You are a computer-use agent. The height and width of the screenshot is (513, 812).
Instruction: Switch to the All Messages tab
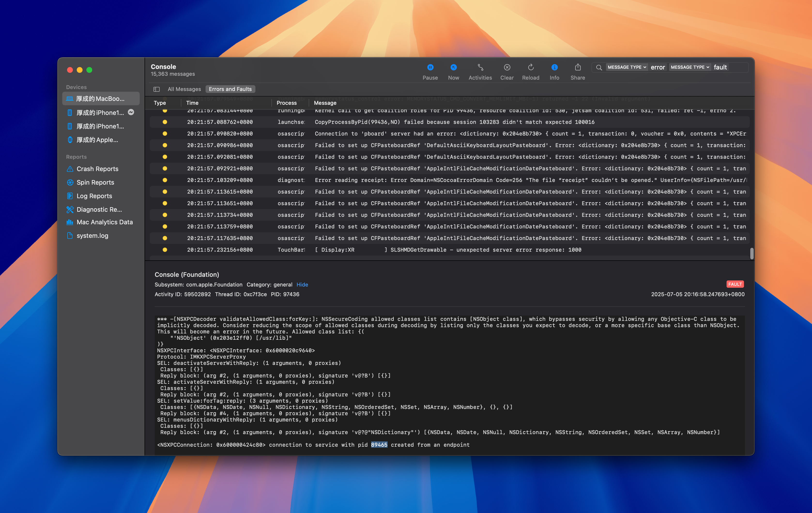point(184,89)
